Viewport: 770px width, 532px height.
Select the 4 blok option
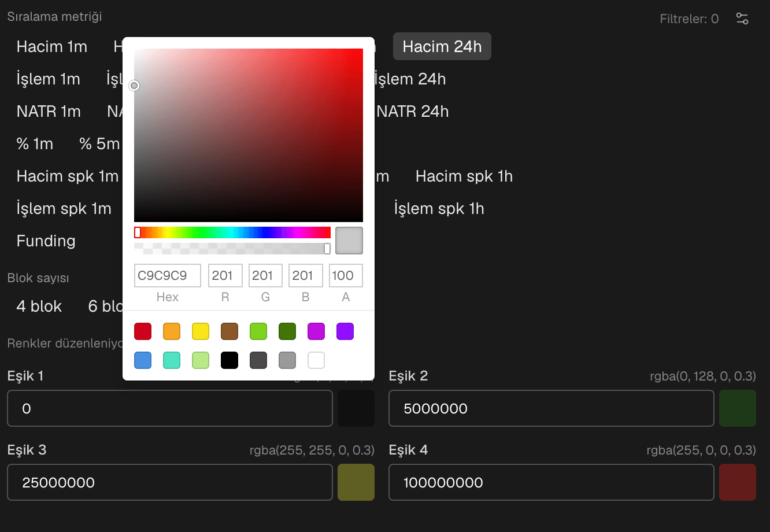point(39,306)
